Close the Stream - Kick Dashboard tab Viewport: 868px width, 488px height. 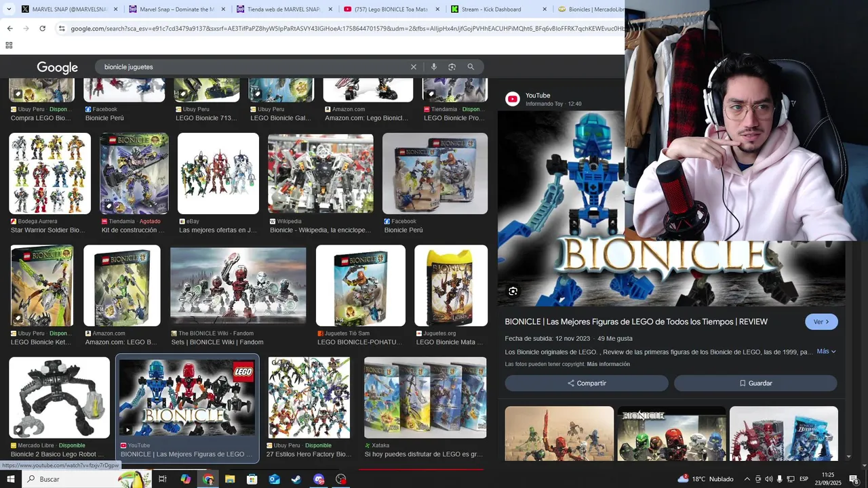point(545,9)
